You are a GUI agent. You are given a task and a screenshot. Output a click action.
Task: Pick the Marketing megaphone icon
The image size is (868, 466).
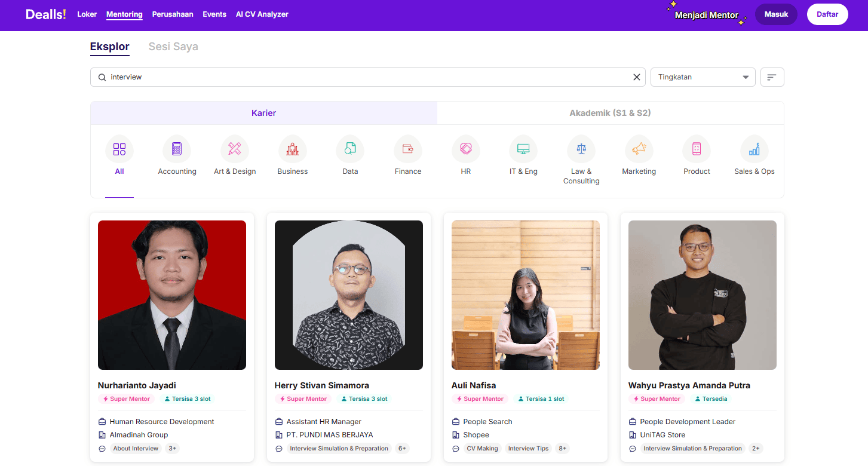pyautogui.click(x=639, y=149)
